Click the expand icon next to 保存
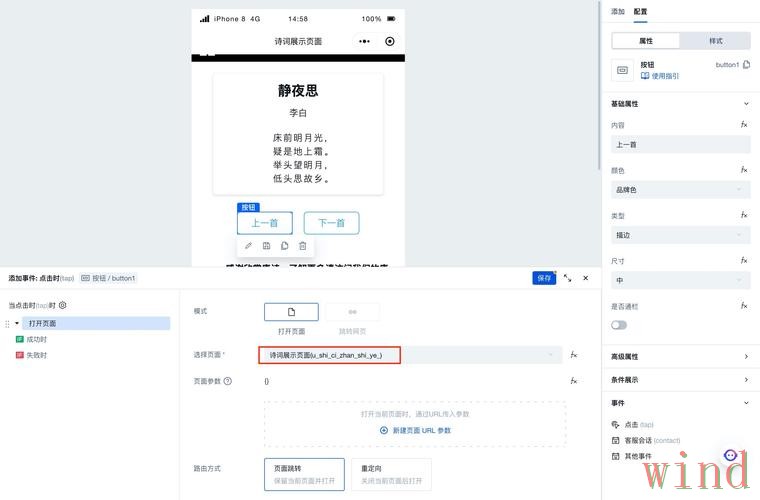The width and height of the screenshot is (760, 500). [x=568, y=278]
